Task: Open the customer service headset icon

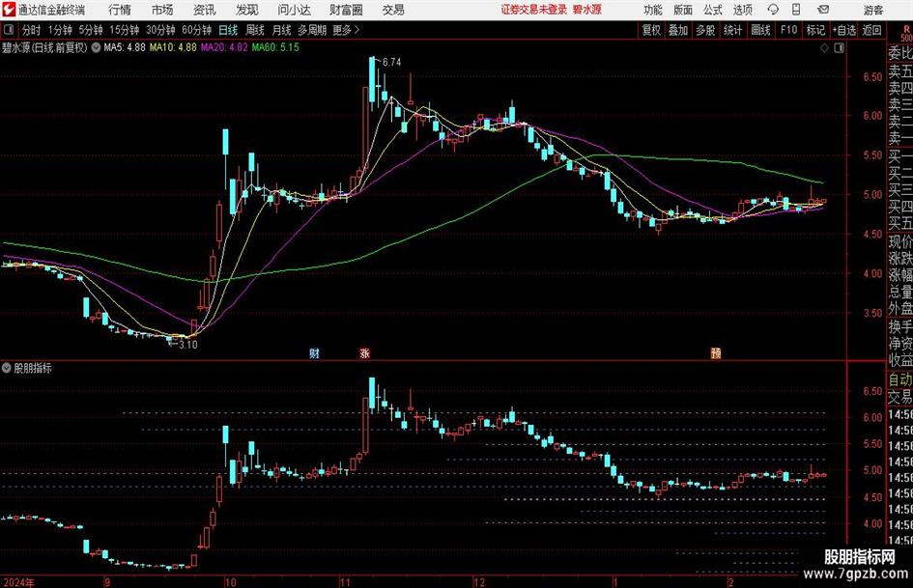Action: 773,10
